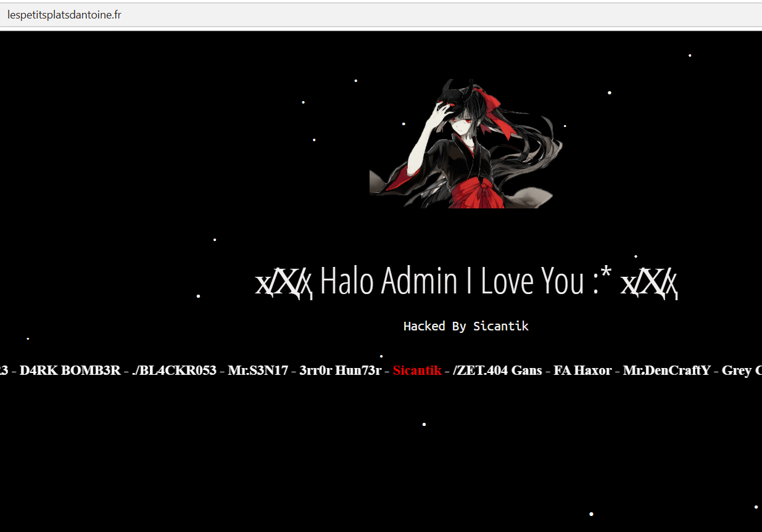Image resolution: width=762 pixels, height=532 pixels.
Task: Click './BL4CKR053' in the scrolling list
Action: pos(175,370)
